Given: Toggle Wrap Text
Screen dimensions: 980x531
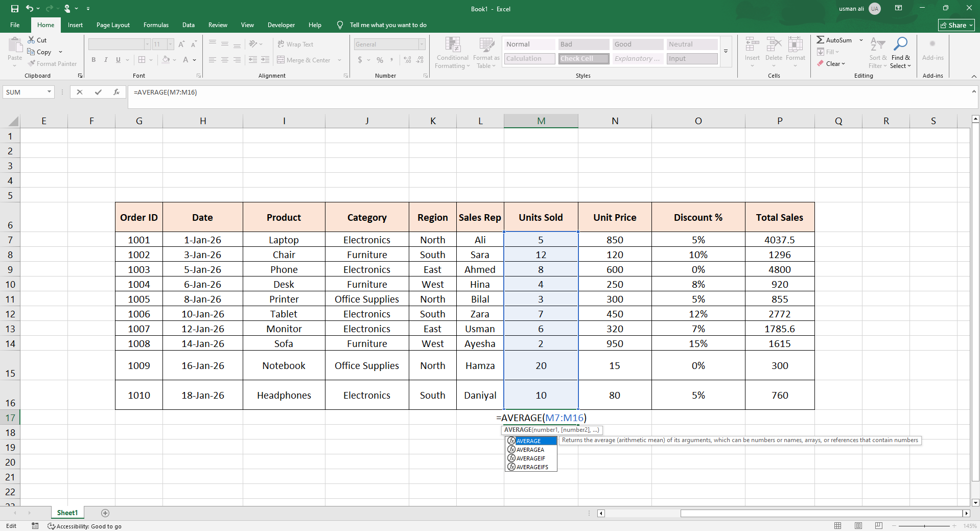Looking at the screenshot, I should point(295,44).
